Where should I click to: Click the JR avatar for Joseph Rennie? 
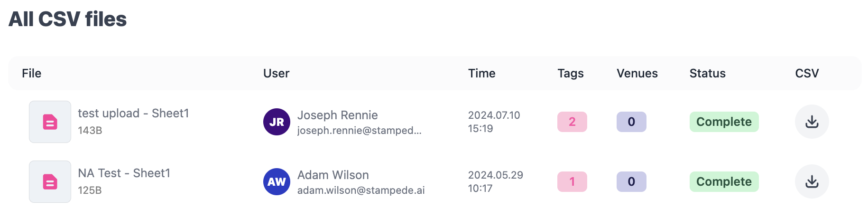coord(277,122)
